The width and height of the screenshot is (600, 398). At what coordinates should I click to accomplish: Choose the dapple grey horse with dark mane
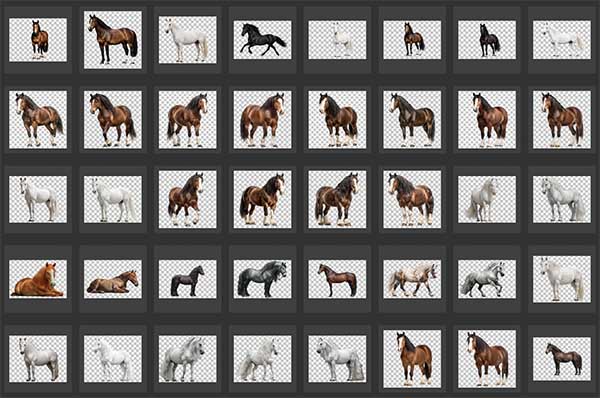point(262,279)
